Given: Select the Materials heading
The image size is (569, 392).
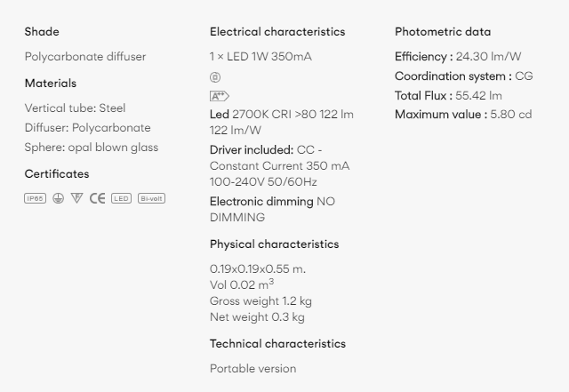Looking at the screenshot, I should [x=51, y=84].
